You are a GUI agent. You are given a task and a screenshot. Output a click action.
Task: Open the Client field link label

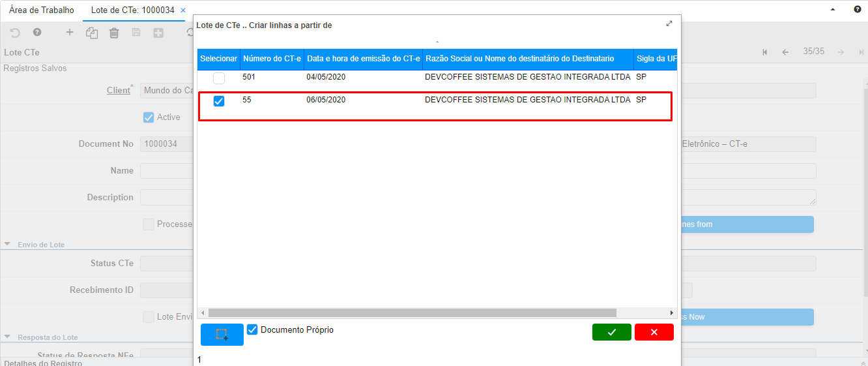119,90
